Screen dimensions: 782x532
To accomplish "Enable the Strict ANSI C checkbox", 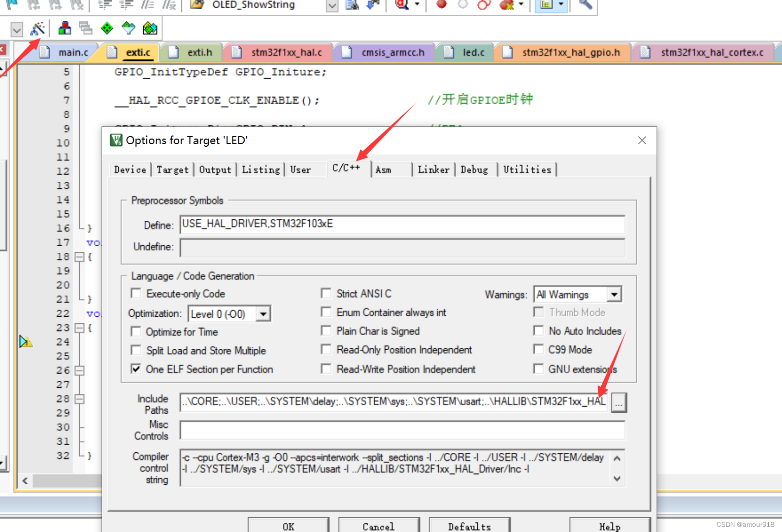I will (x=327, y=293).
